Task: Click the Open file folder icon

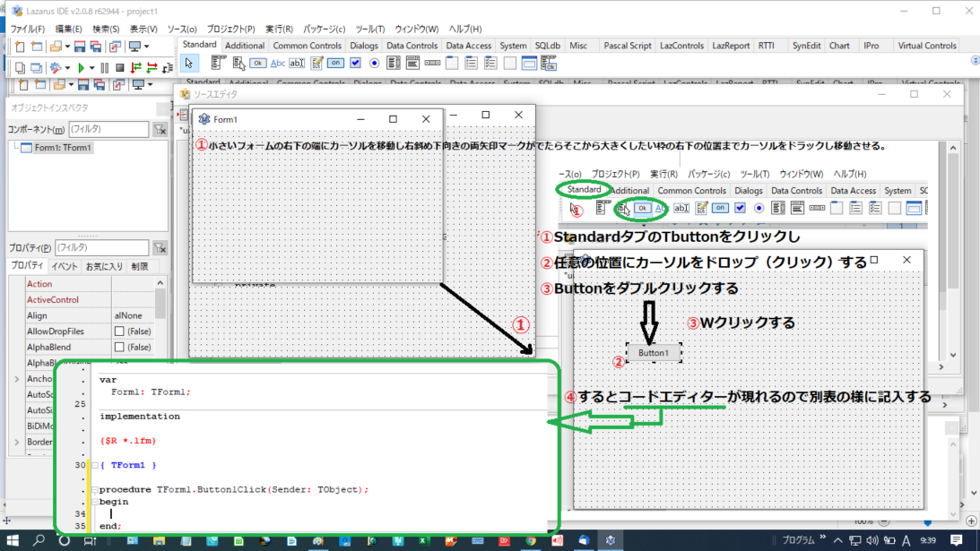Action: pyautogui.click(x=56, y=47)
